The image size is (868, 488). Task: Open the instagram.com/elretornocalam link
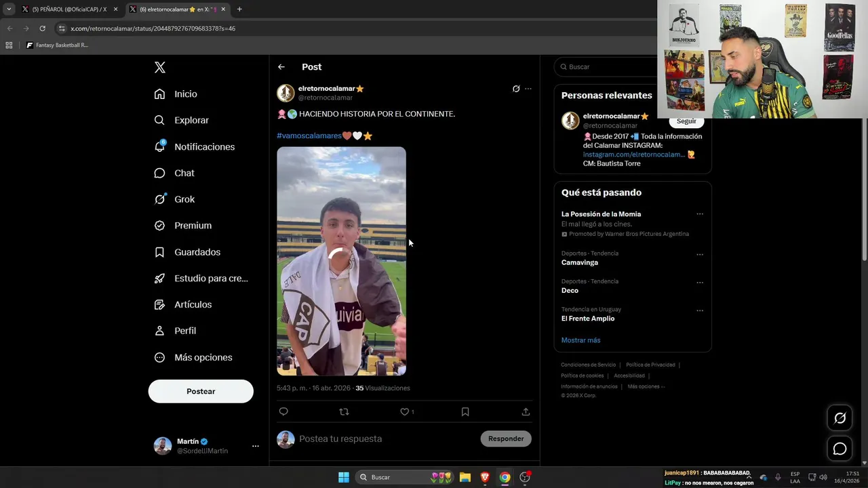click(x=634, y=155)
